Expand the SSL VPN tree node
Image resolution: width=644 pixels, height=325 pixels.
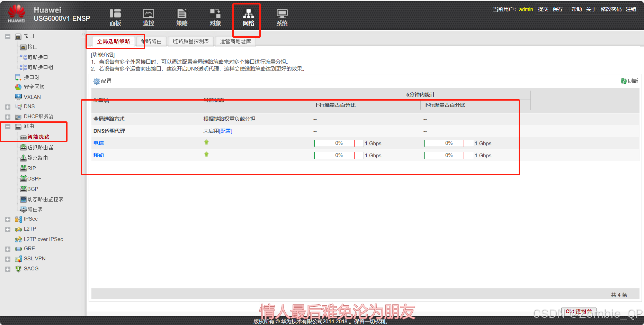(8, 259)
